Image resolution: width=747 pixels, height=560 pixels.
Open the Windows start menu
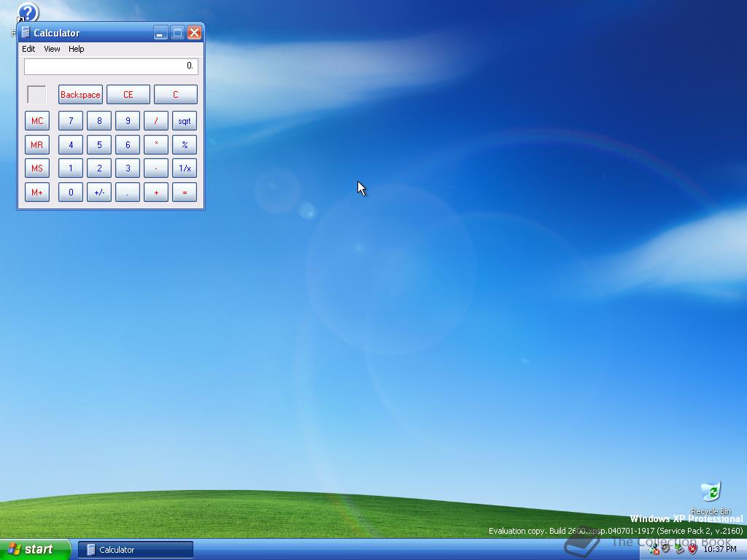(35, 550)
